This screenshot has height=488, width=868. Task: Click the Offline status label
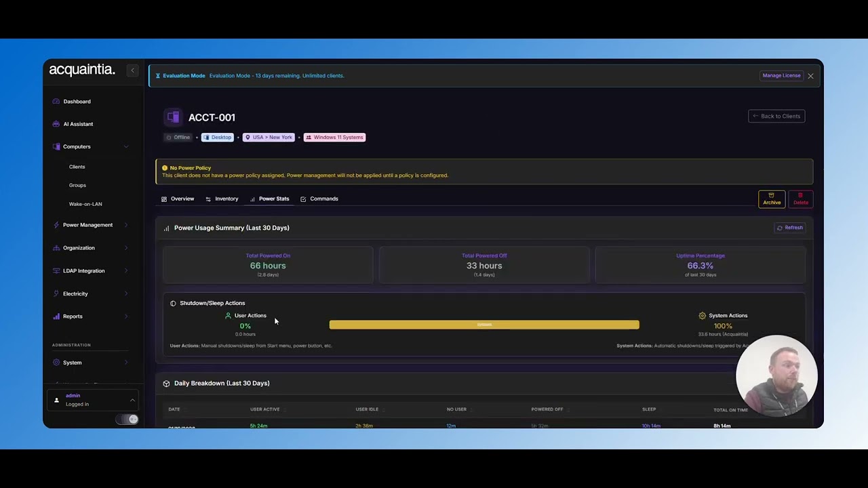[178, 138]
